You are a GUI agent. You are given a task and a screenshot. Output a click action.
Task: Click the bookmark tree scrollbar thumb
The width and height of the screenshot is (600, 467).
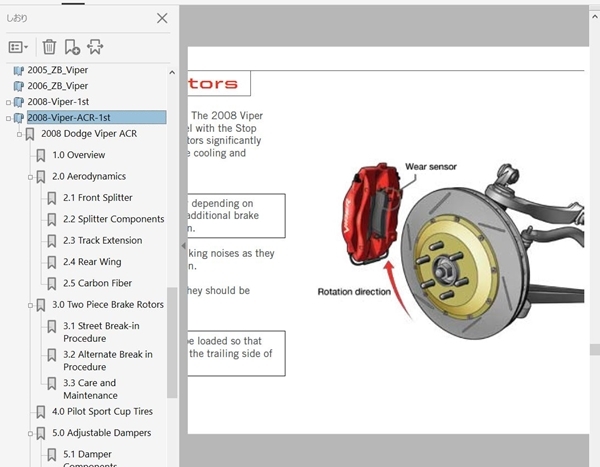tap(172, 343)
